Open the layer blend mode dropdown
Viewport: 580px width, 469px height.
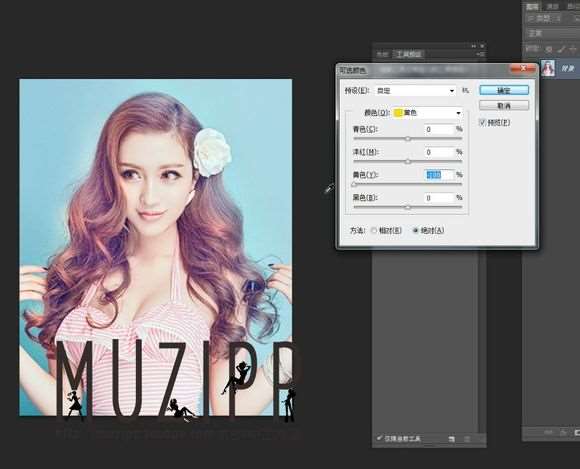pos(552,34)
